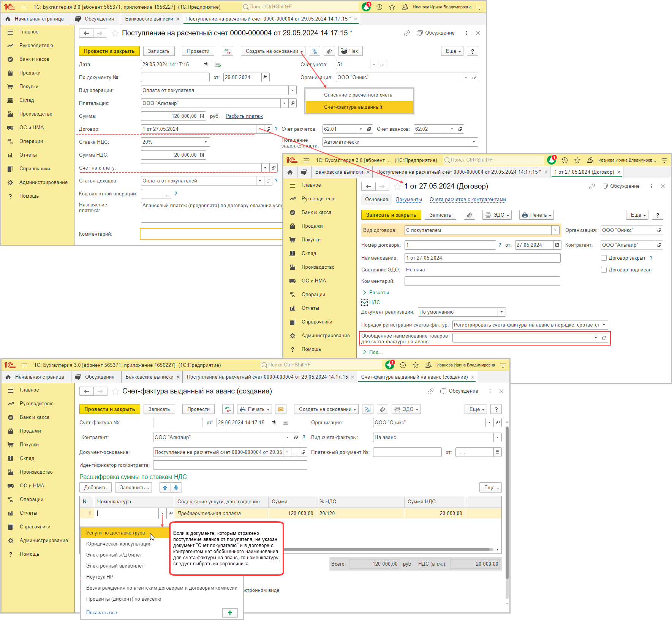
Task: Open the open-form icon beside Плательщик field
Action: click(x=293, y=103)
